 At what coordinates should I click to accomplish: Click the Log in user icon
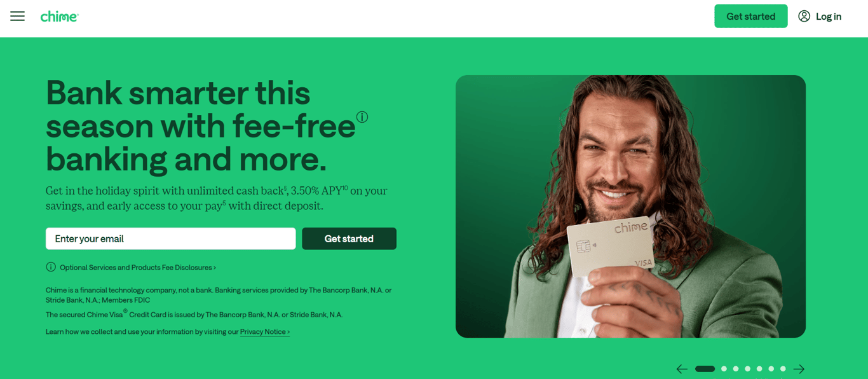point(804,17)
